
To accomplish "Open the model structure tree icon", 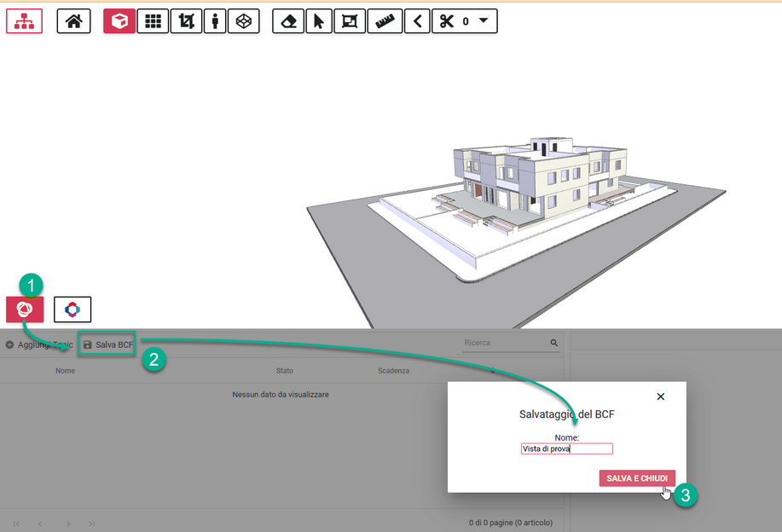I will (x=24, y=21).
